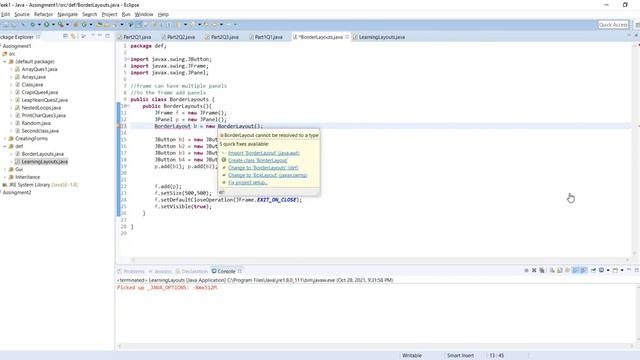
Task: Switch to the Part2Q2.java editor tab
Action: [178, 37]
